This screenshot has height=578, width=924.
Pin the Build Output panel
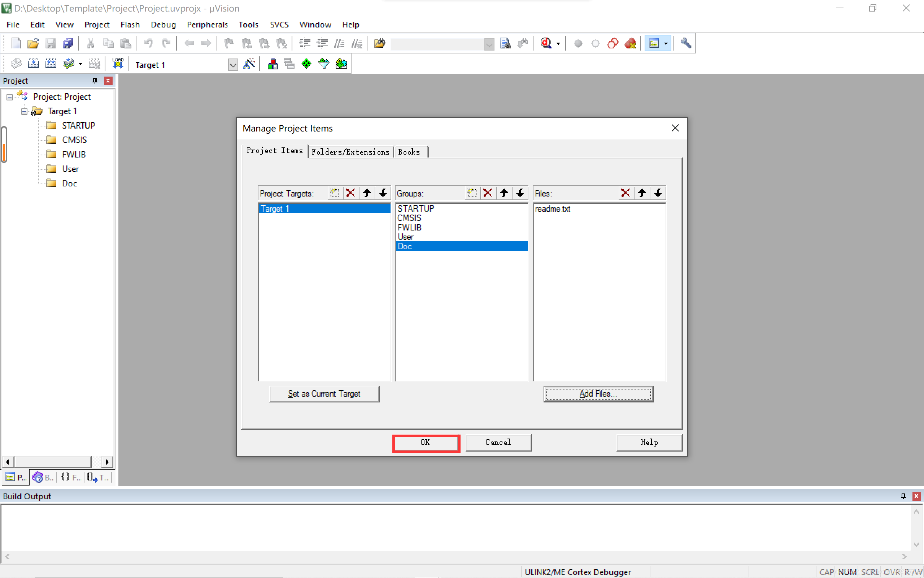[903, 496]
